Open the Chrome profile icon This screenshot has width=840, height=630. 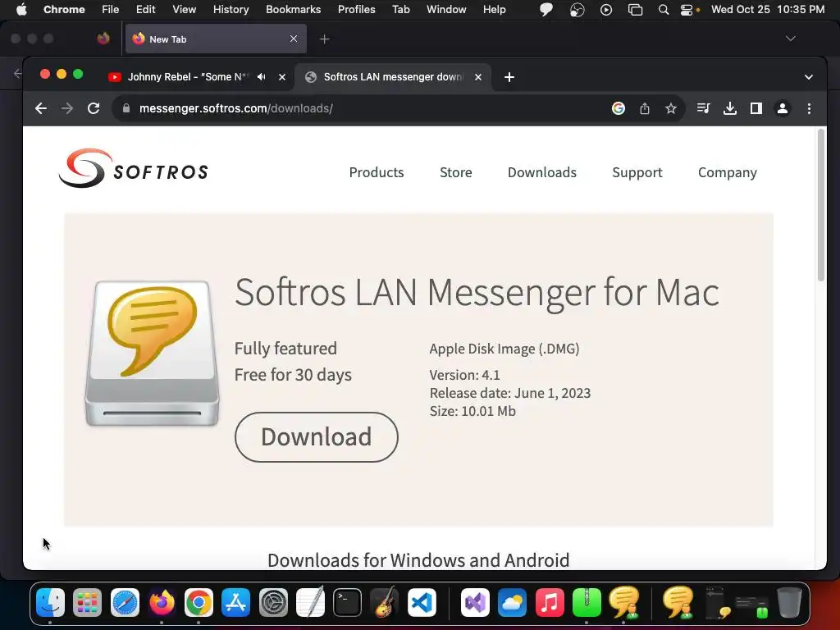click(782, 108)
